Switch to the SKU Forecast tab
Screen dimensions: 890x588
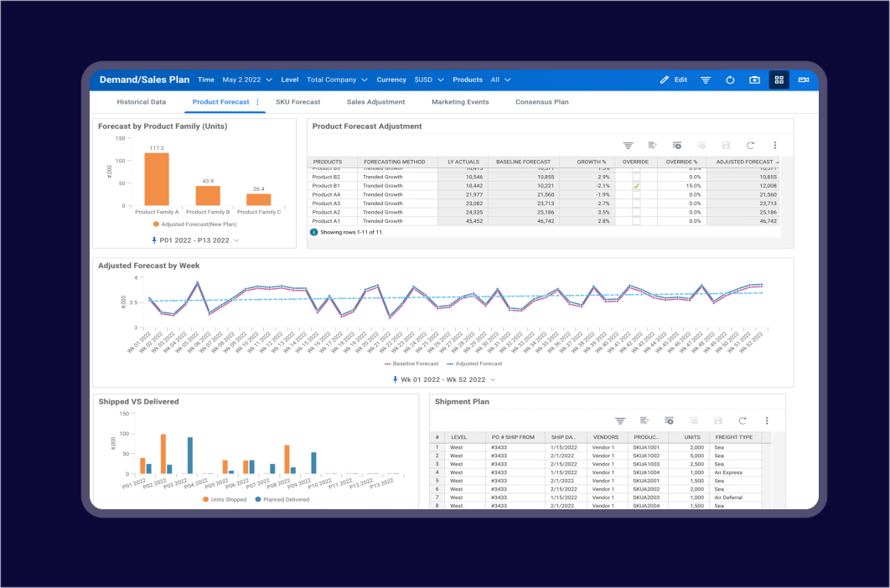[298, 101]
